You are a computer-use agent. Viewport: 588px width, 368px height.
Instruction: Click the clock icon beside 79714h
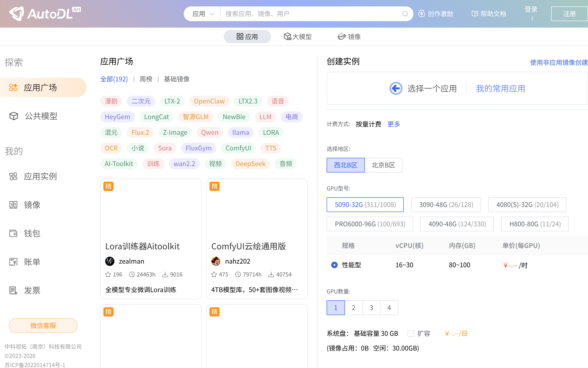pos(238,275)
